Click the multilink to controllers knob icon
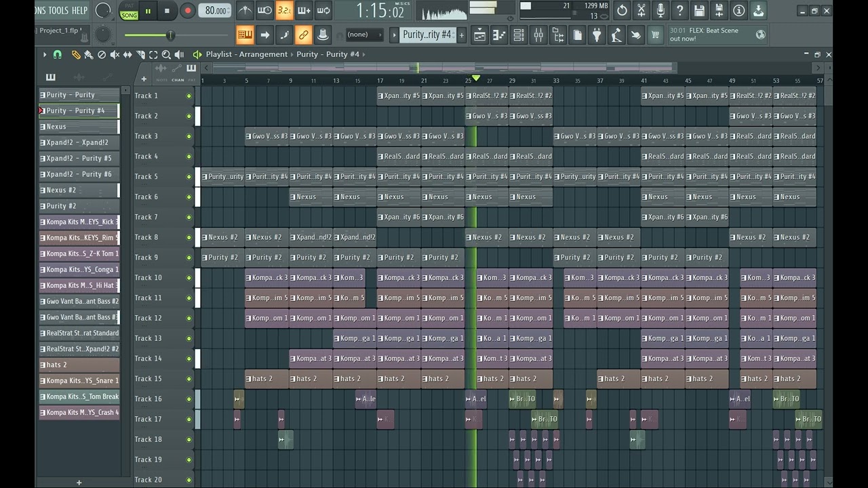Viewport: 868px width, 488px height. coord(323,35)
